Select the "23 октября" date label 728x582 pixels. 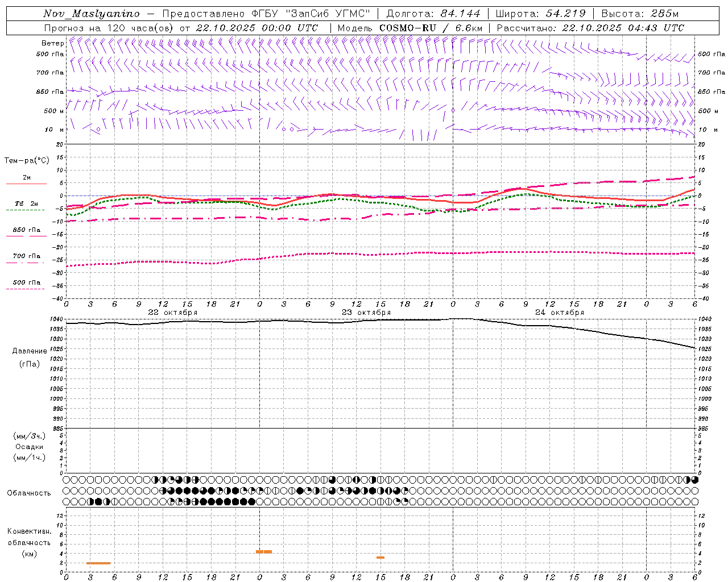click(366, 313)
